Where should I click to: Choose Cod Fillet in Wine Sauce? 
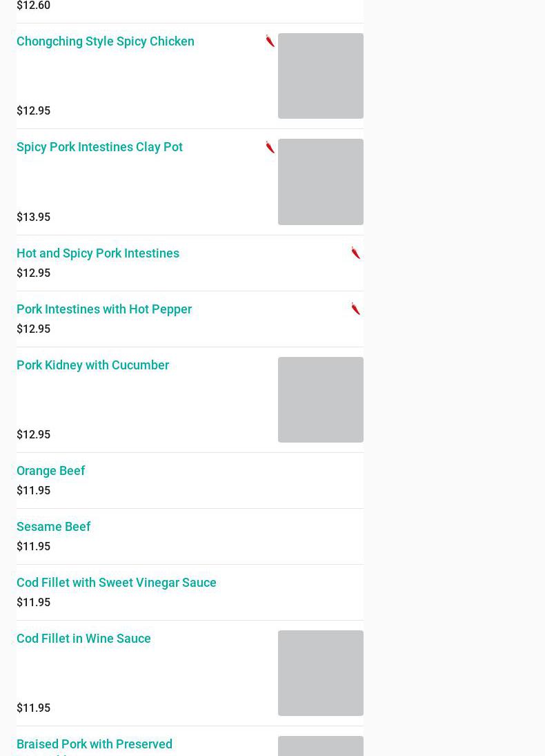(x=83, y=639)
